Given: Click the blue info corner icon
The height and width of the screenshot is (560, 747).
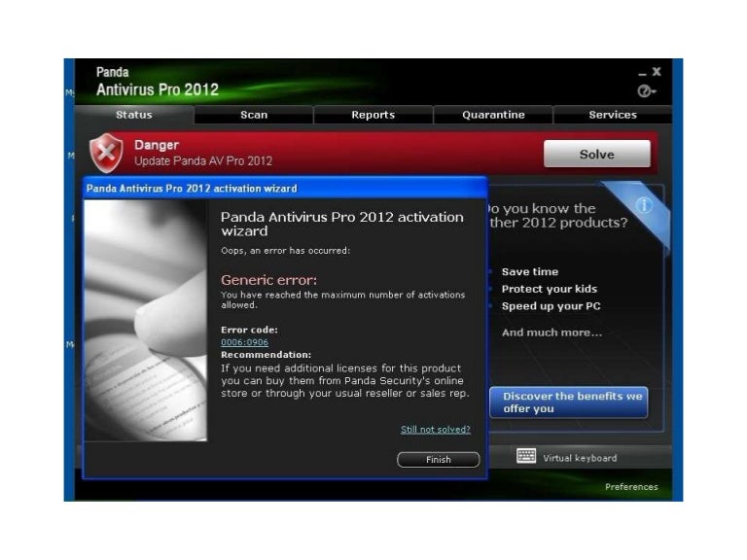Looking at the screenshot, I should (642, 205).
